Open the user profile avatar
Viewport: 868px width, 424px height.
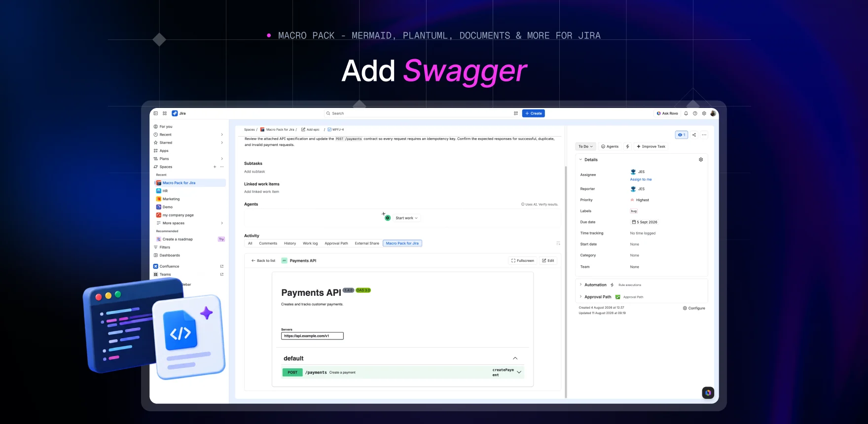point(713,113)
